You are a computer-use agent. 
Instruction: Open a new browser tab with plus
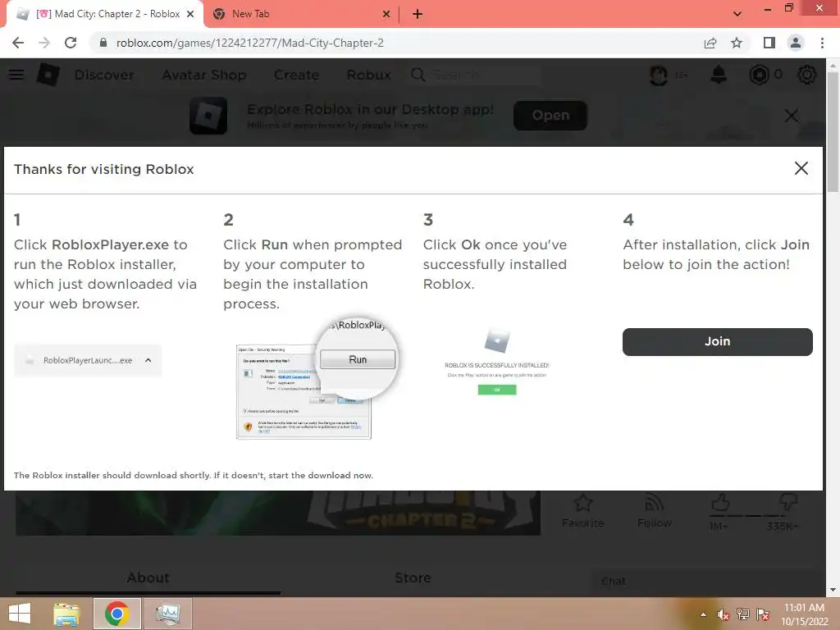418,15
